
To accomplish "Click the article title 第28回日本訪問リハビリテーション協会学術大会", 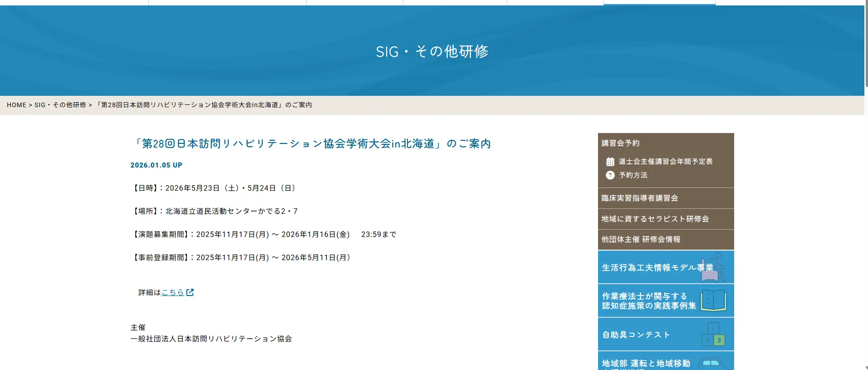I will [311, 144].
